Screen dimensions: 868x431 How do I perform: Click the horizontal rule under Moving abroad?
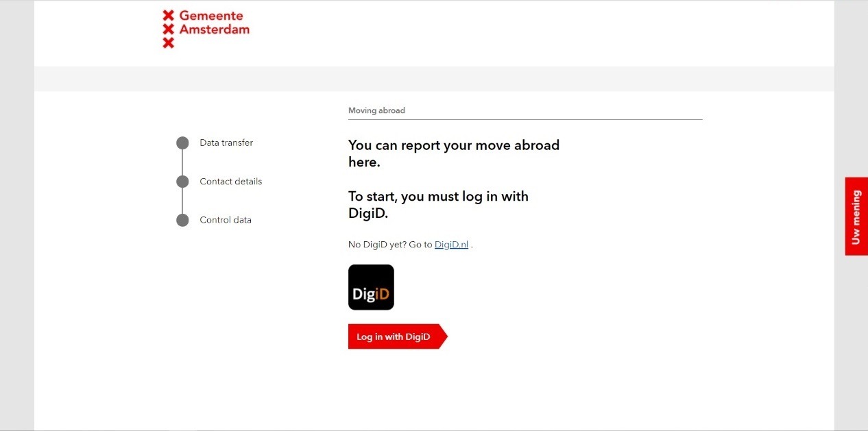coord(525,119)
